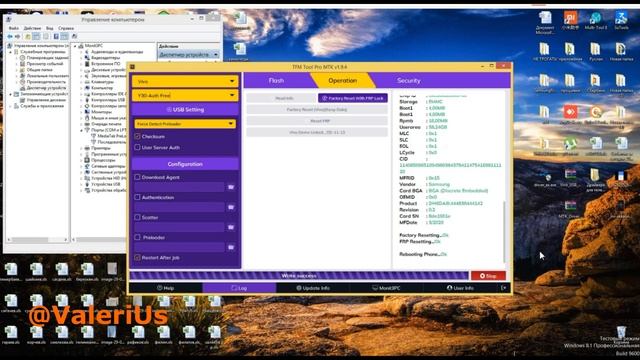Open Help in bottom bar
Image resolution: width=640 pixels, height=360 pixels.
[x=166, y=288]
